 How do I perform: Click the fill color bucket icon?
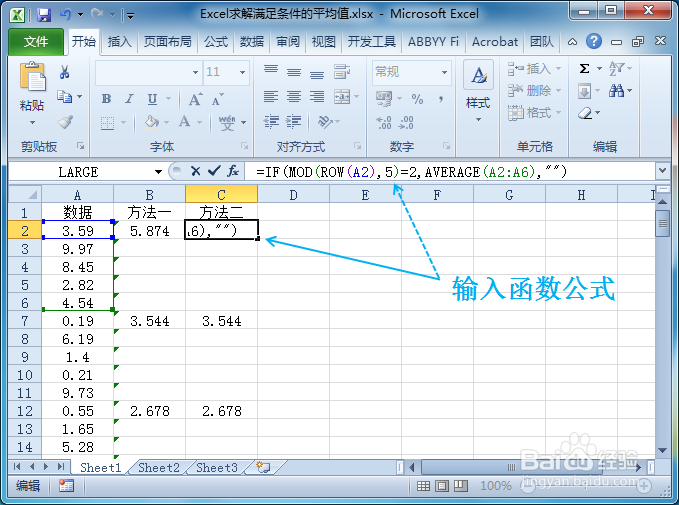152,122
